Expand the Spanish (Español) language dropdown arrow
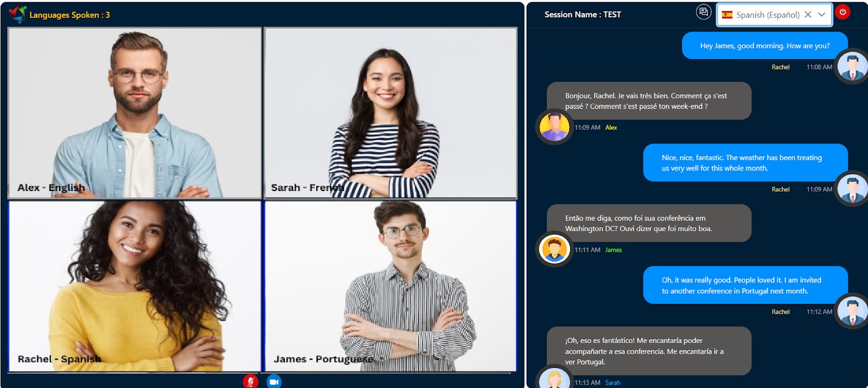 coord(822,15)
